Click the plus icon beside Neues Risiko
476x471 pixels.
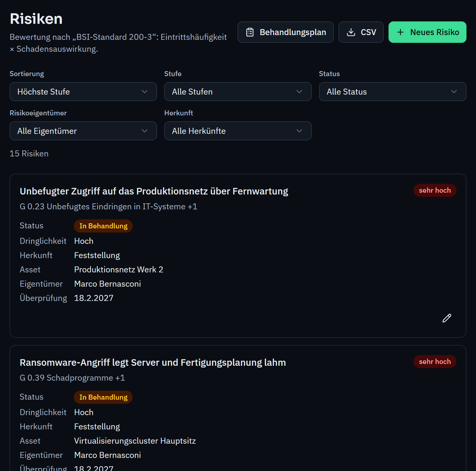[400, 32]
